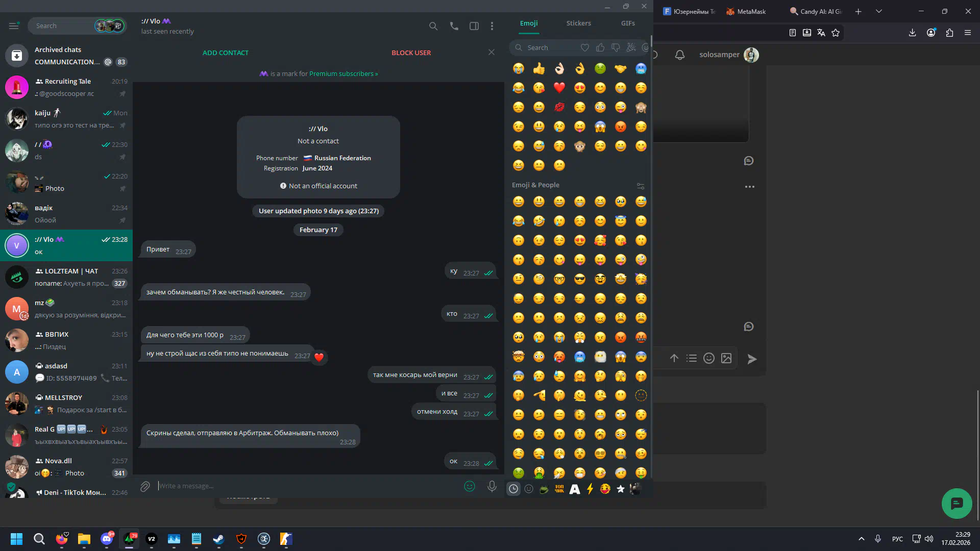The width and height of the screenshot is (980, 551).
Task: Switch to the GIFs tab
Action: (x=628, y=23)
